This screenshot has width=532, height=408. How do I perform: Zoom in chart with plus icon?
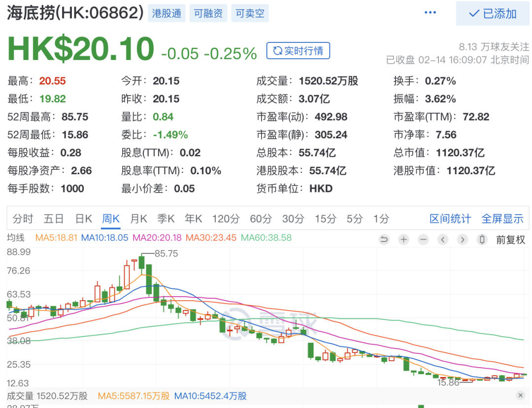[404, 240]
